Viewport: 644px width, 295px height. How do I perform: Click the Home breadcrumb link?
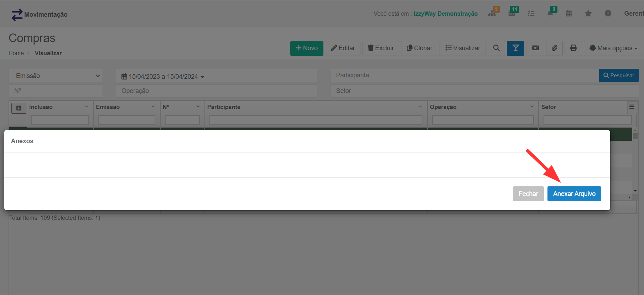click(x=16, y=53)
